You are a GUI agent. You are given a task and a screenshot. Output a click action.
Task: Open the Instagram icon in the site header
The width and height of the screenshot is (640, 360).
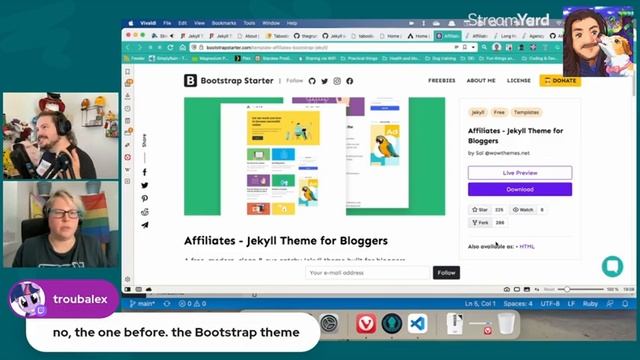(x=337, y=81)
